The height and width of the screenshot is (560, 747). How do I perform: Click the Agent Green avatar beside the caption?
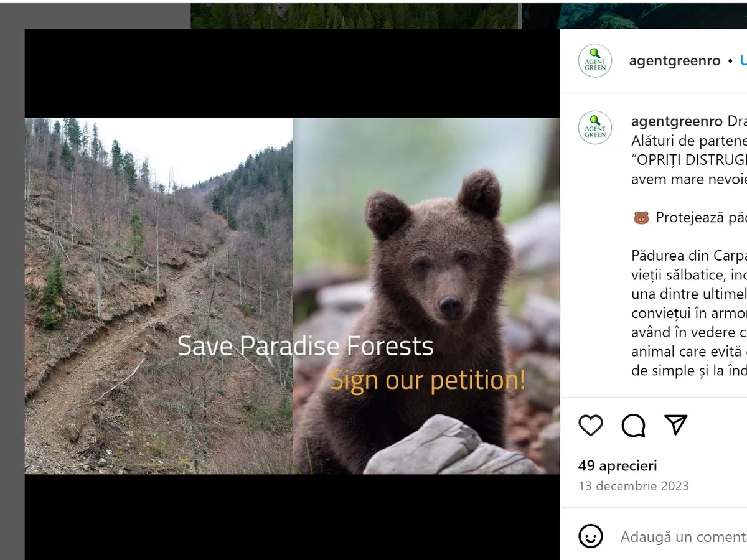tap(594, 128)
